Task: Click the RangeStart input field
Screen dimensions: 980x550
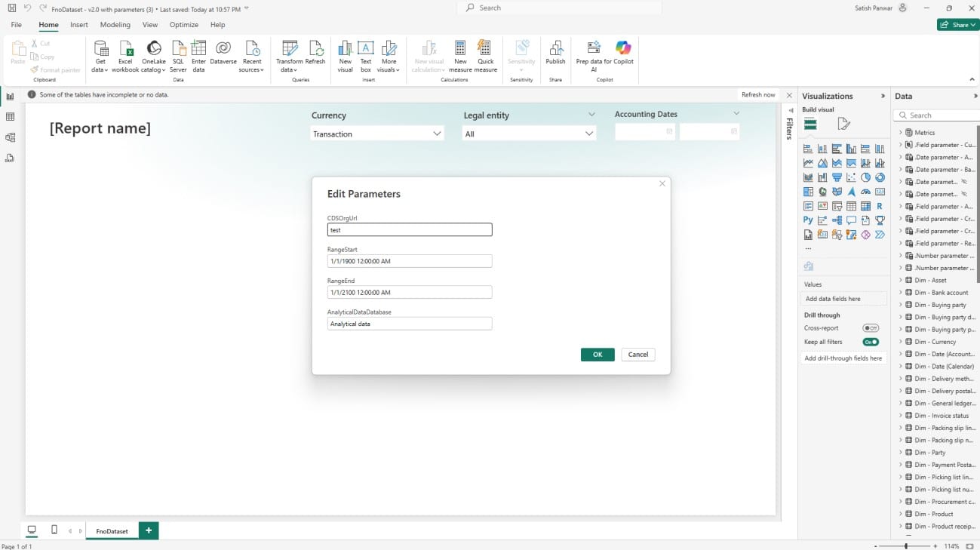Action: tap(410, 261)
